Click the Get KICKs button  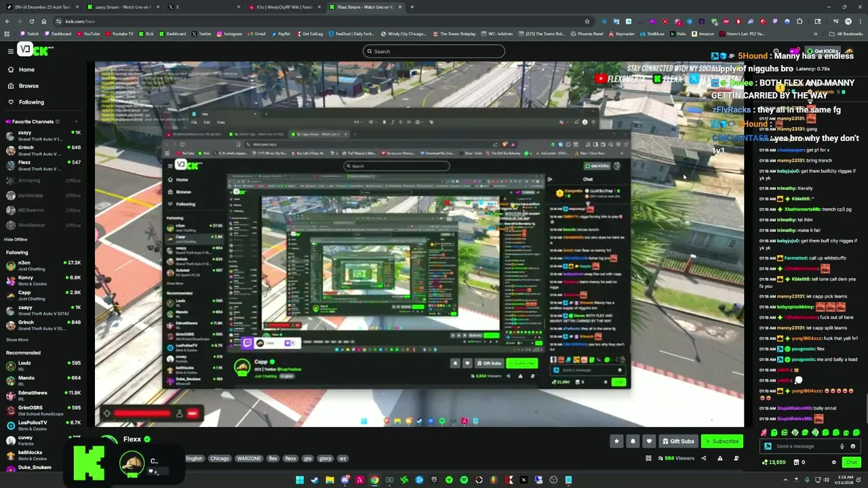(x=823, y=51)
